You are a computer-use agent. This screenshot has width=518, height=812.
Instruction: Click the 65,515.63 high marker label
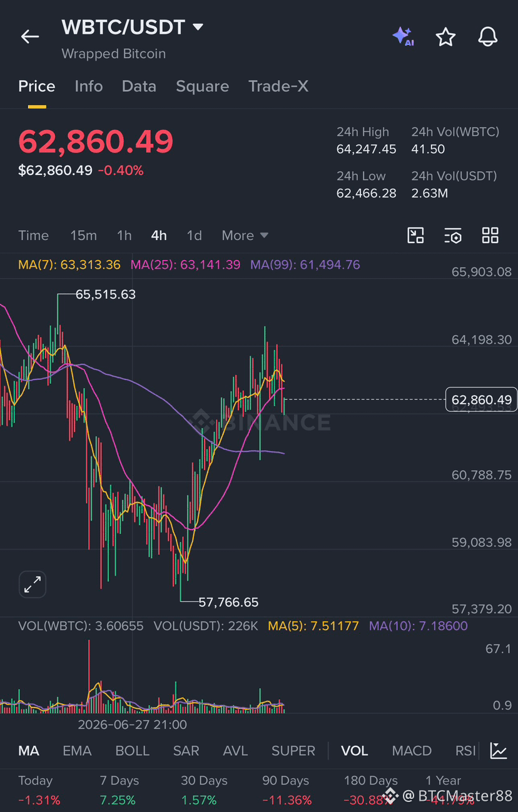(105, 294)
